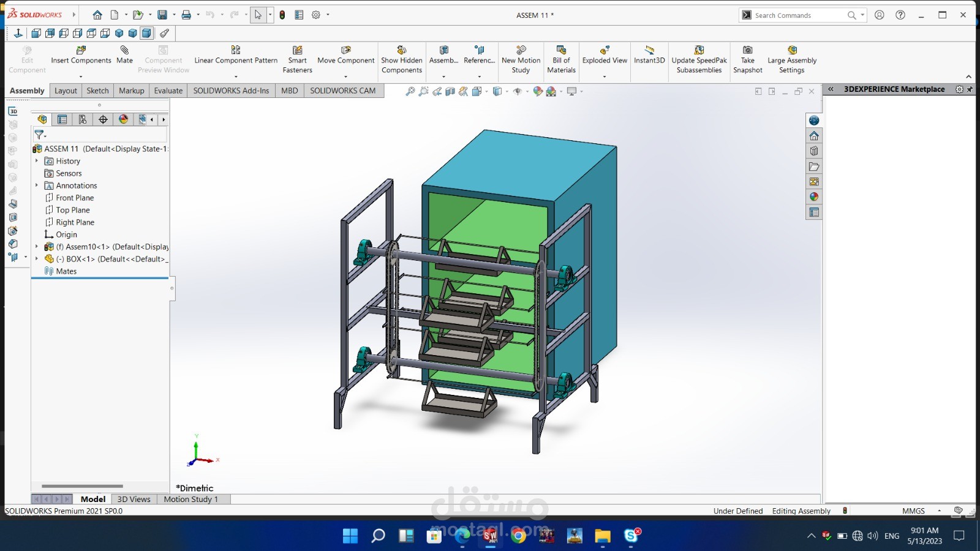
Task: Click the Zoom to Area icon
Action: pyautogui.click(x=423, y=91)
